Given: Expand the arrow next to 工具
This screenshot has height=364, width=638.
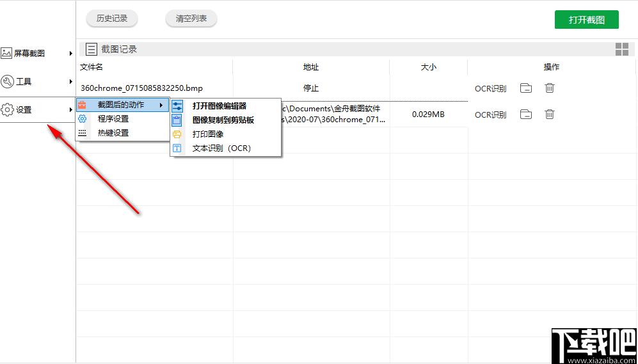Looking at the screenshot, I should 71,82.
